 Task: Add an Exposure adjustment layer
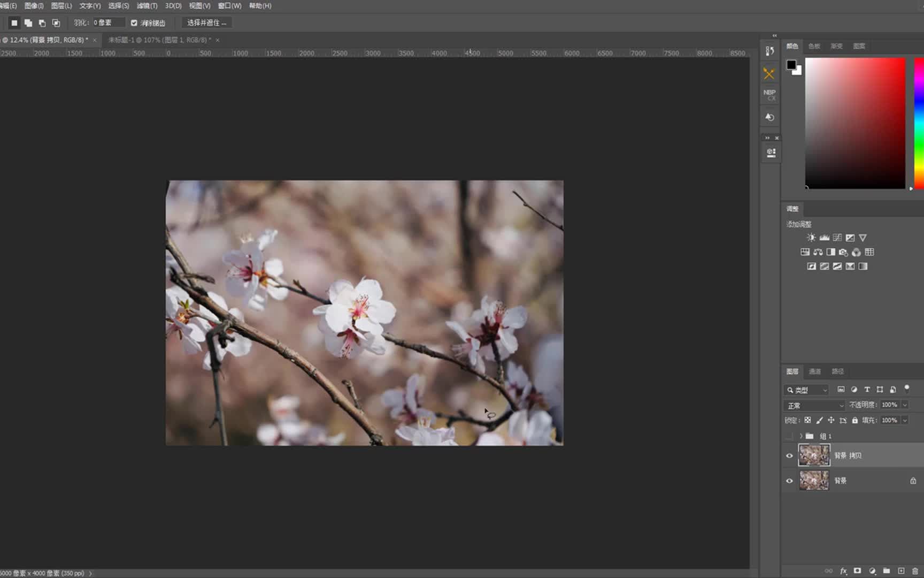(x=850, y=238)
